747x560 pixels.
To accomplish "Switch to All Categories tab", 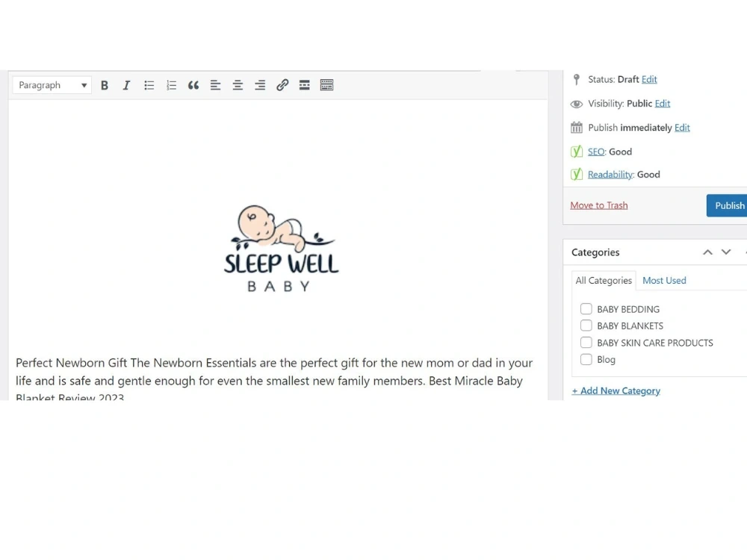I will (x=604, y=281).
